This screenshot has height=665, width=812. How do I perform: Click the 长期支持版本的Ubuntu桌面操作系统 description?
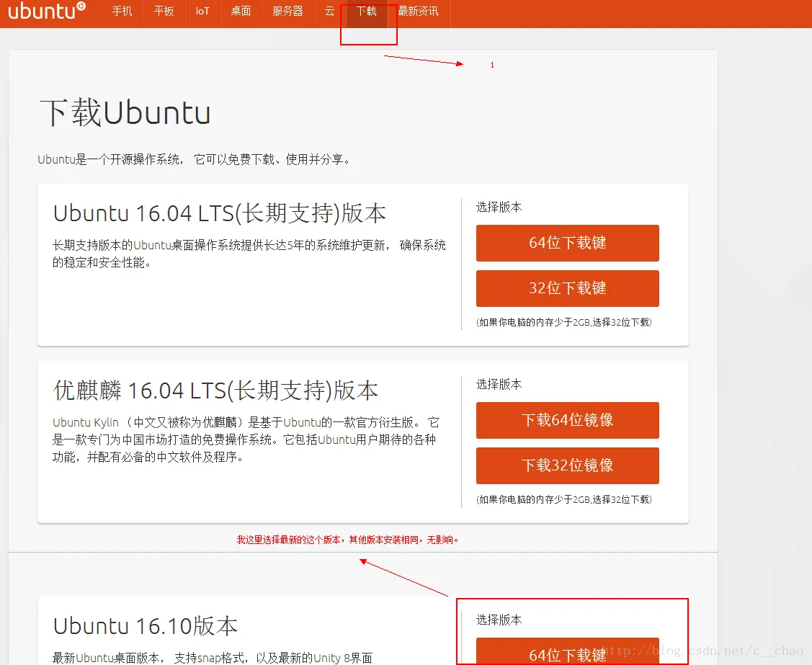pos(249,254)
